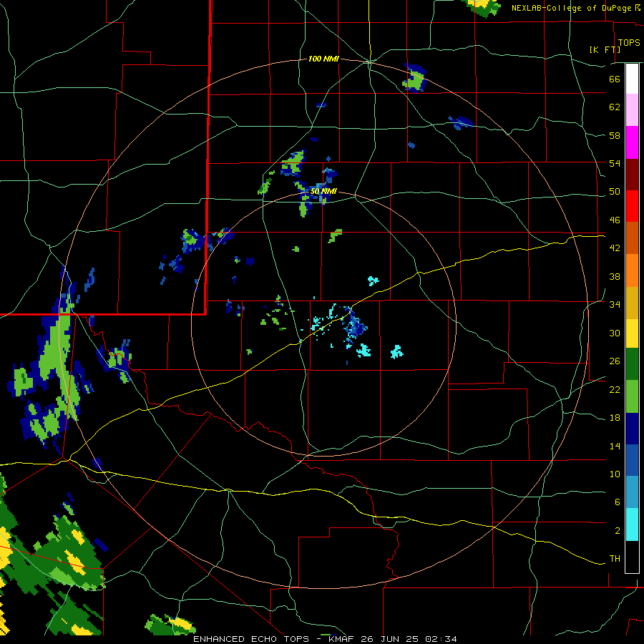Click the 'NEXLAB-College of DuPage' credit text

pyautogui.click(x=571, y=8)
